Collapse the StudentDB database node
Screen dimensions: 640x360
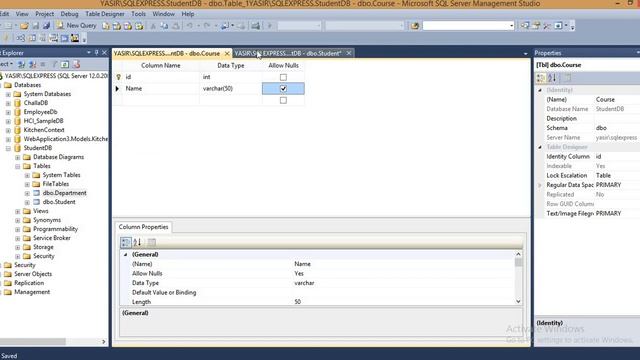coord(8,148)
